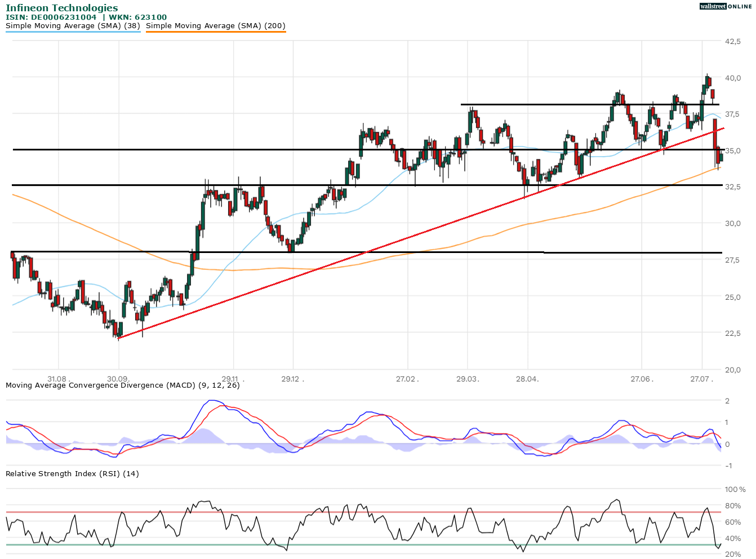Screen dimensions: 756x559
Task: Click the orange SMA 200 legend line
Action: click(216, 32)
